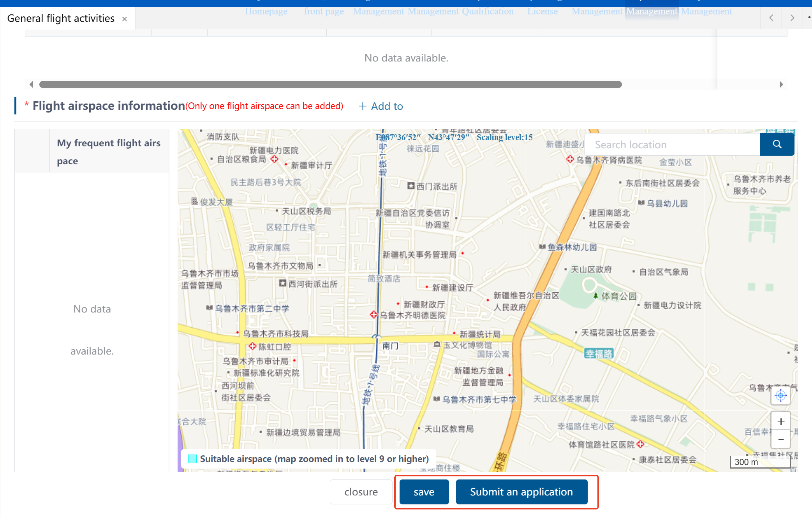
Task: Go to previous tabs with left chevron
Action: [771, 18]
